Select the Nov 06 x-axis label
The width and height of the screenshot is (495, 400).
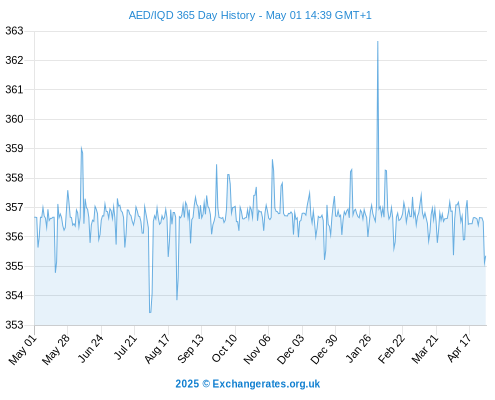coord(257,349)
